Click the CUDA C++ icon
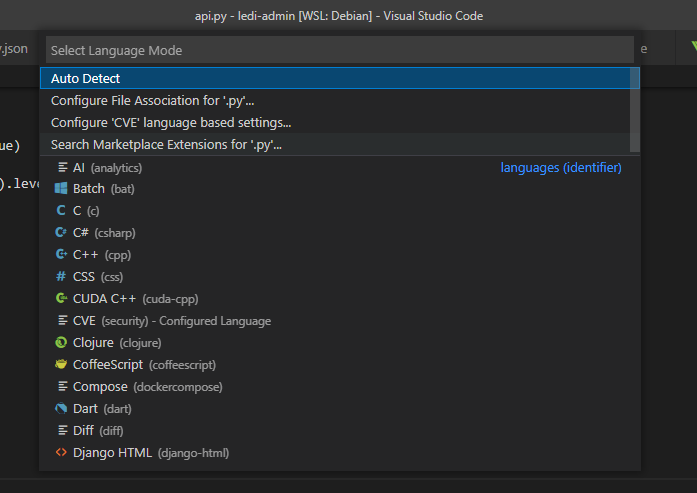 [x=62, y=299]
